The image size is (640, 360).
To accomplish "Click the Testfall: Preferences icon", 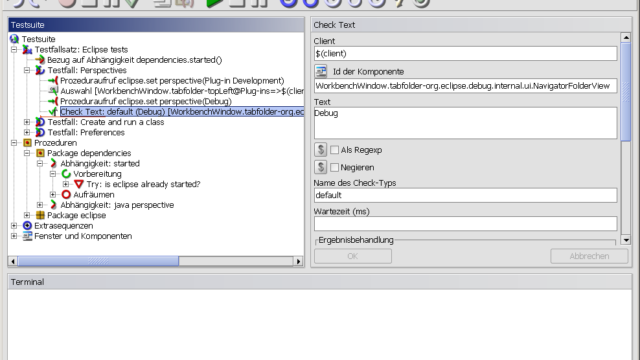I will (x=40, y=132).
